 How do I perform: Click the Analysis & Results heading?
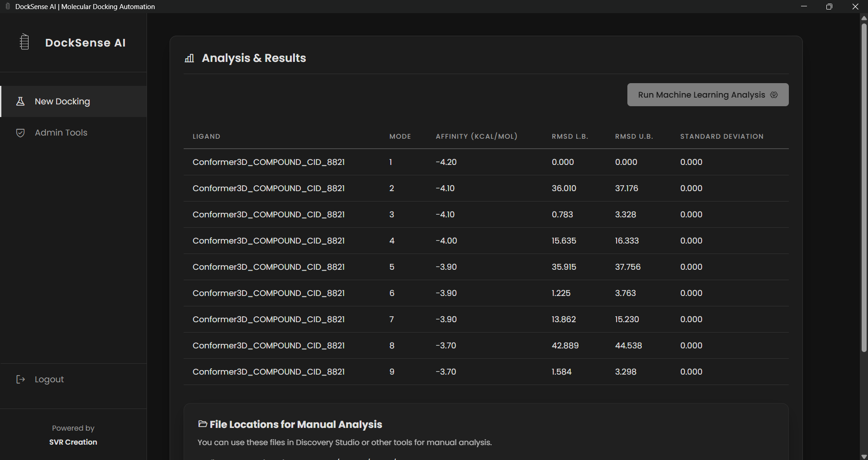click(x=254, y=58)
